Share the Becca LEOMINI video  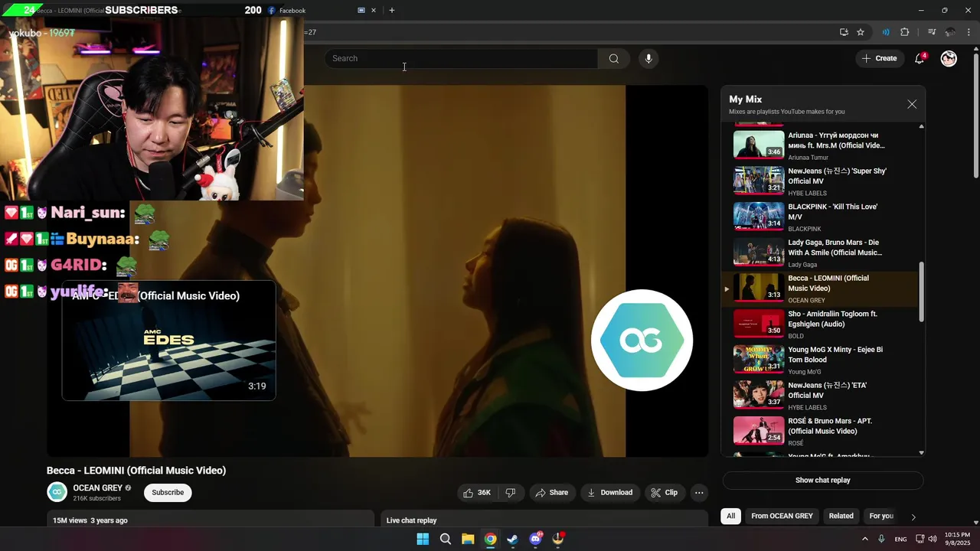point(552,493)
